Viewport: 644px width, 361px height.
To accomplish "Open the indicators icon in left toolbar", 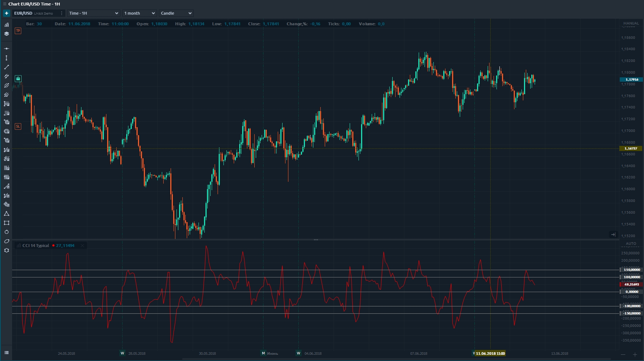I will (x=7, y=25).
